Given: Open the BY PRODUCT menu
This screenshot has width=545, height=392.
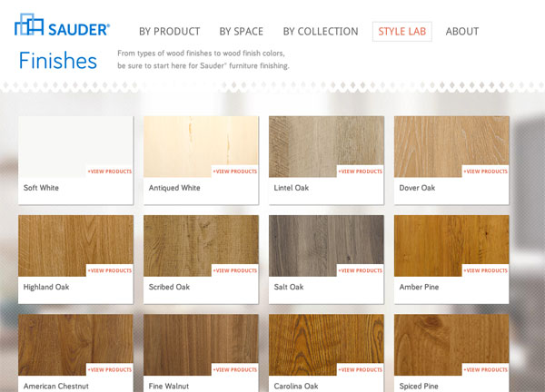Looking at the screenshot, I should click(x=170, y=32).
